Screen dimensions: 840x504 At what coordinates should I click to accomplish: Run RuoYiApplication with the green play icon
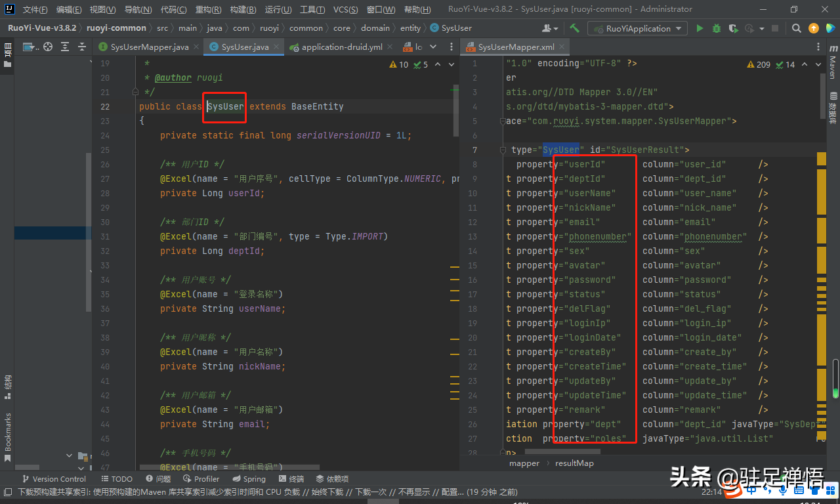pos(700,28)
